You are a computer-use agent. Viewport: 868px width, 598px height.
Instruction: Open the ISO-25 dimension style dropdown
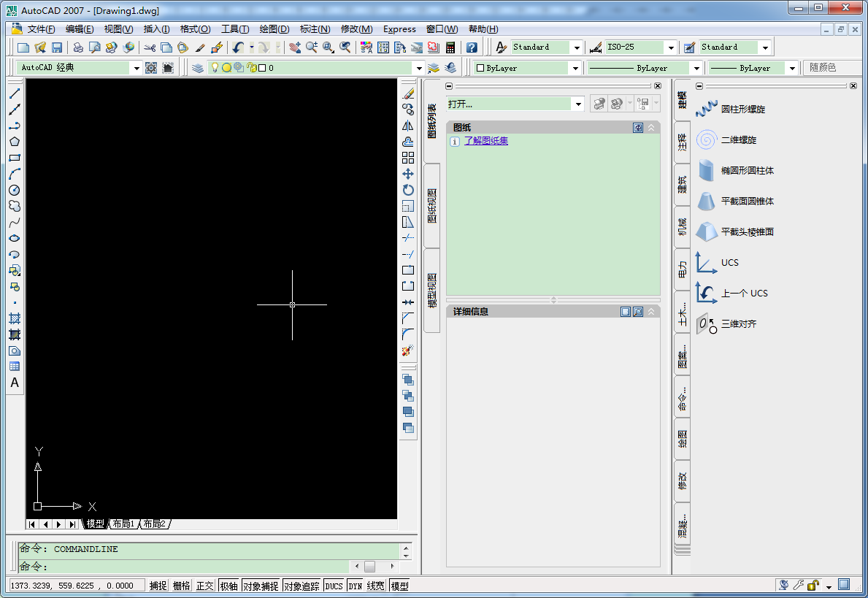coord(671,47)
